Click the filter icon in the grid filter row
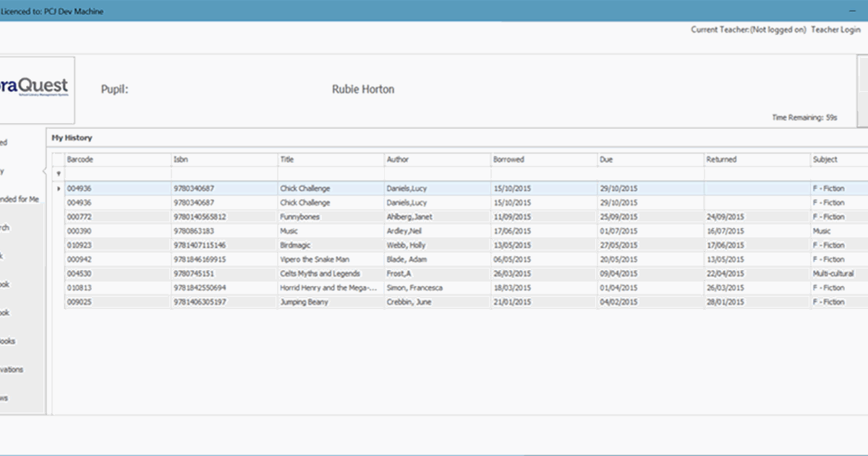The image size is (868, 456). click(59, 174)
